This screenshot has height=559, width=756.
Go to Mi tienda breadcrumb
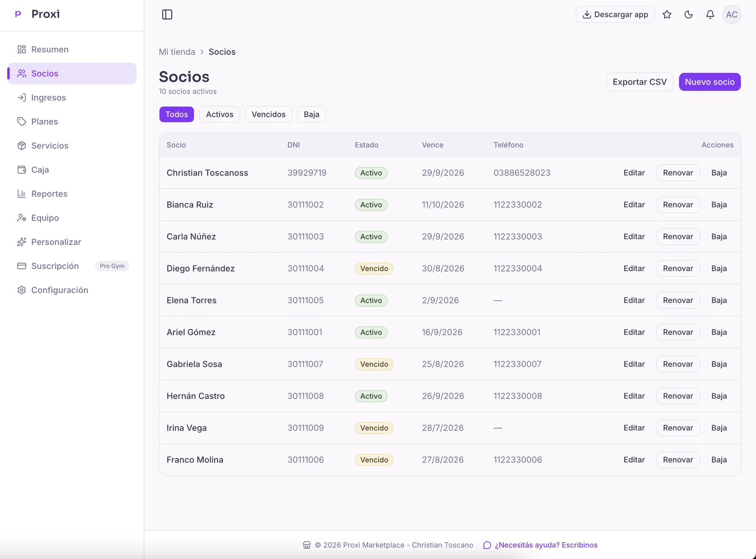[x=177, y=52]
